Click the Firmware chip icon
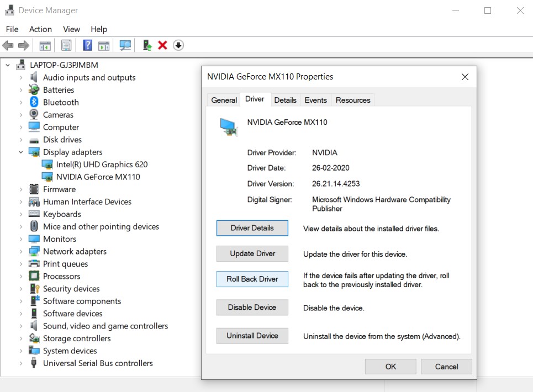This screenshot has height=392, width=533. tap(34, 189)
